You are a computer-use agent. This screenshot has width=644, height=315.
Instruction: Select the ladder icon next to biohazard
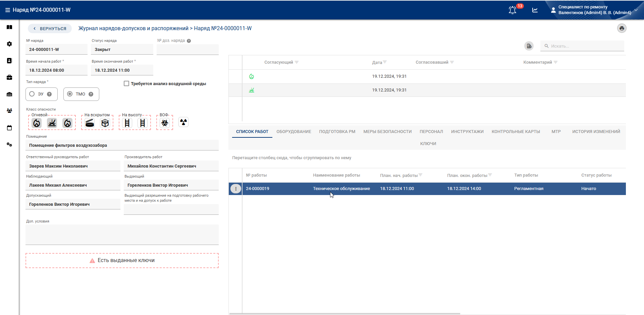click(143, 123)
